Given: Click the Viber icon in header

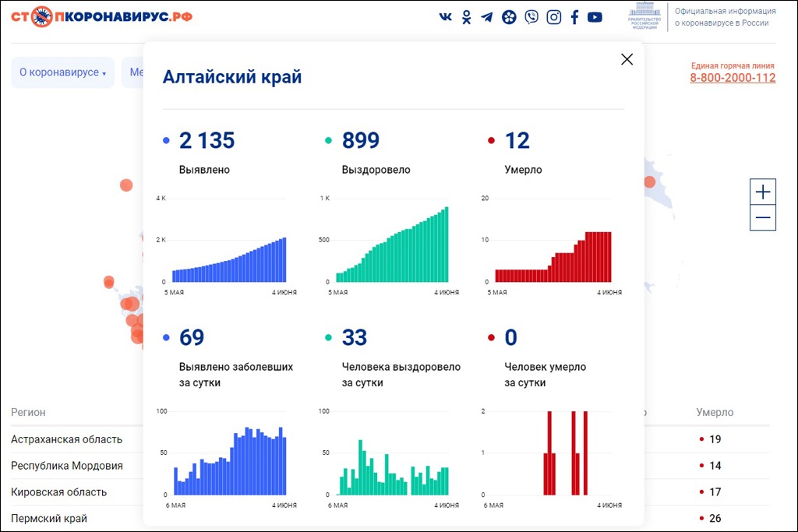Looking at the screenshot, I should pyautogui.click(x=531, y=17).
